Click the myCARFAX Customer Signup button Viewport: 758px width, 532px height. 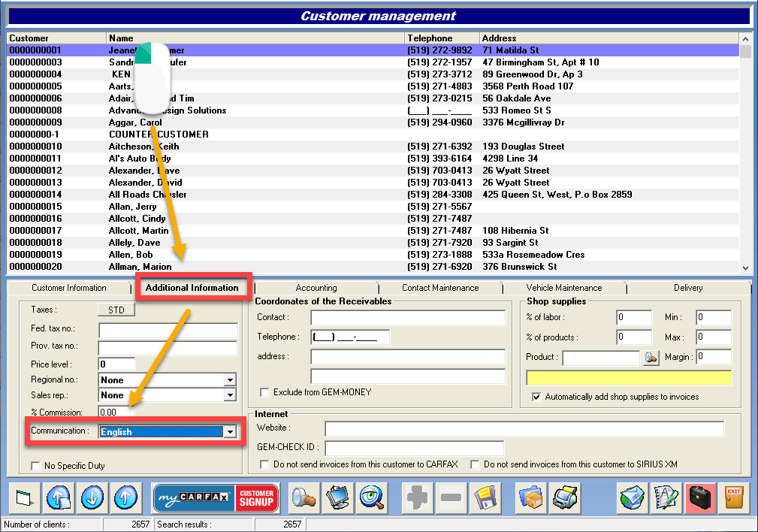click(x=216, y=498)
